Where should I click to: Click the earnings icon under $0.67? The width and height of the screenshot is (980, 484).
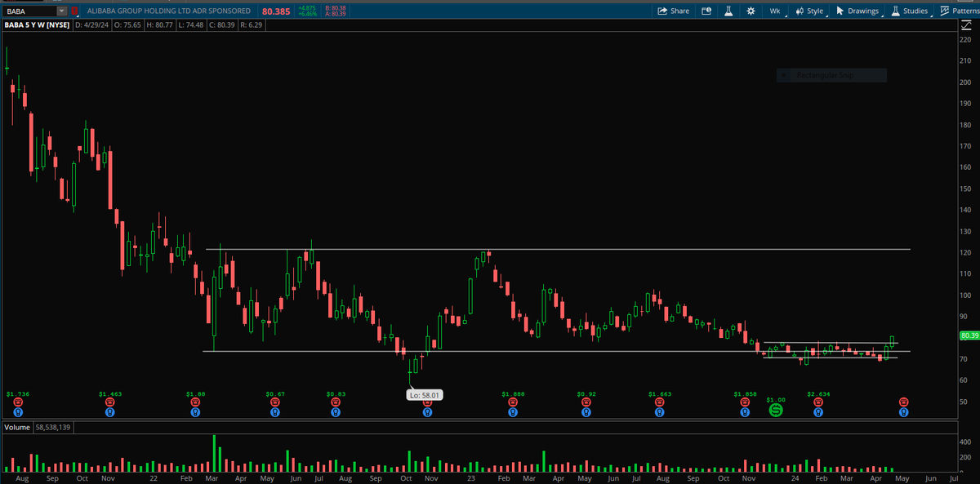pyautogui.click(x=274, y=402)
